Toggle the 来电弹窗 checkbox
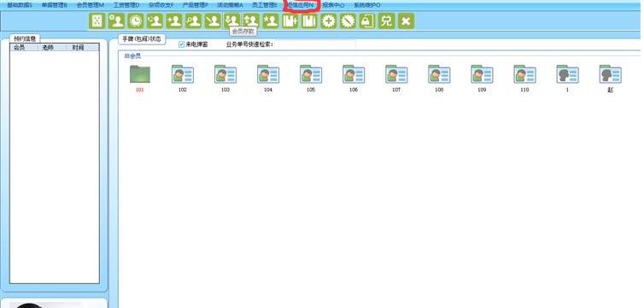Image resolution: width=644 pixels, height=308 pixels. click(x=182, y=44)
